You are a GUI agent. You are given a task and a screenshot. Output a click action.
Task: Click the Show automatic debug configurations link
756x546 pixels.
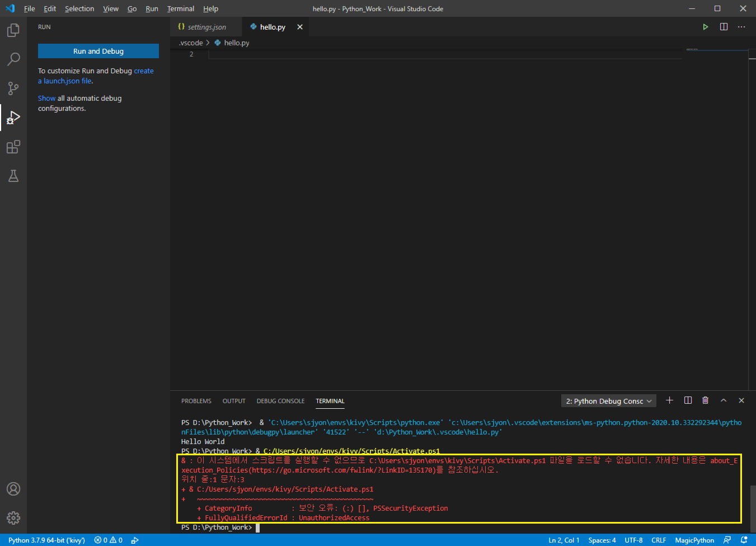46,98
